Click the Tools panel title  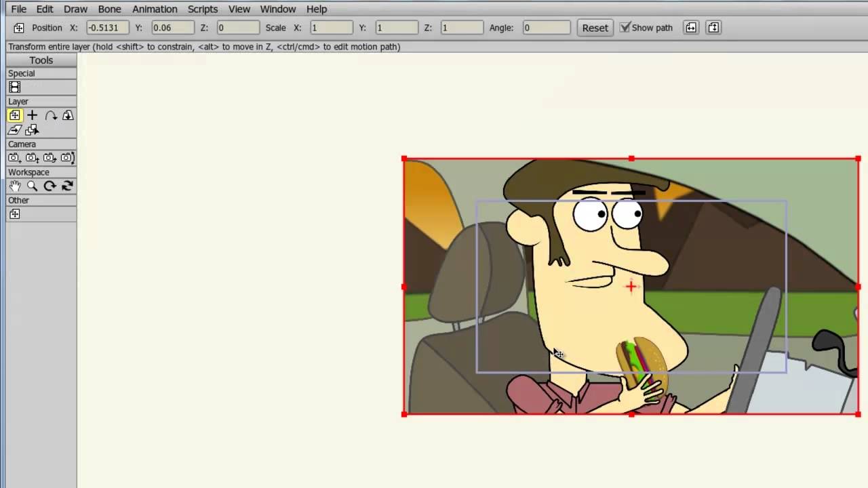(x=41, y=60)
